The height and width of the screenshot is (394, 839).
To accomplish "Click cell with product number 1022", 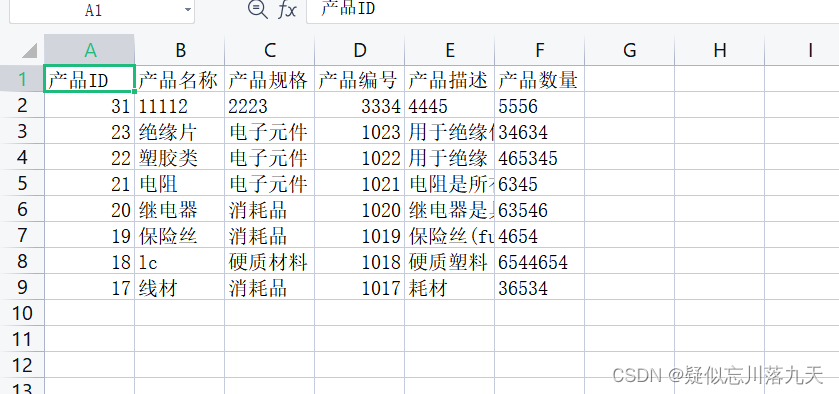I will coord(360,157).
